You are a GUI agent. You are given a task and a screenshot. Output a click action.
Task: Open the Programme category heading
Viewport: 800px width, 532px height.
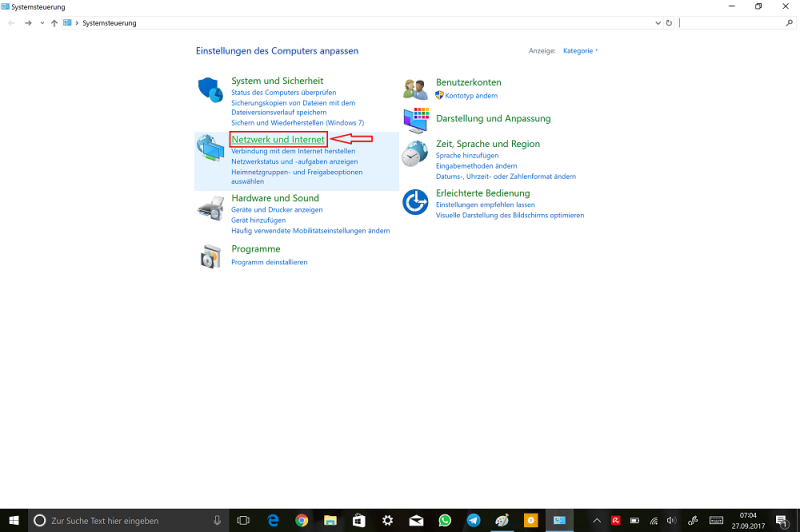[256, 249]
